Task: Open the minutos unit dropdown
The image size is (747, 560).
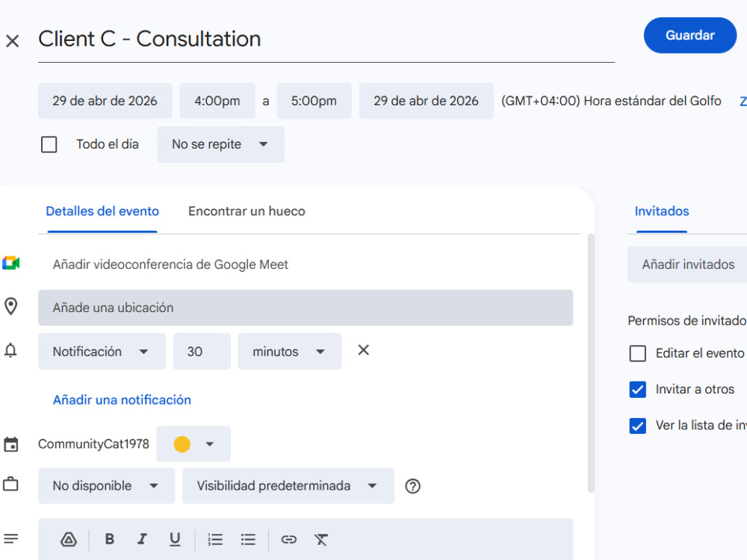Action: (289, 352)
